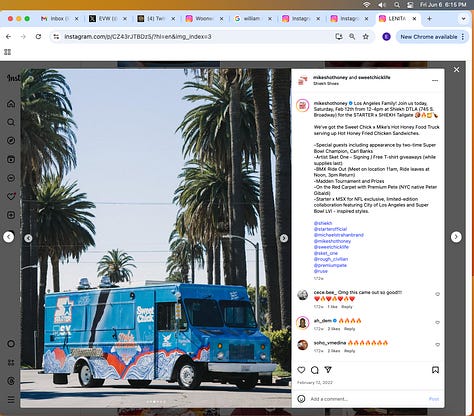Click the Post comment button
Viewport: 474px width, 416px height.
434,399
